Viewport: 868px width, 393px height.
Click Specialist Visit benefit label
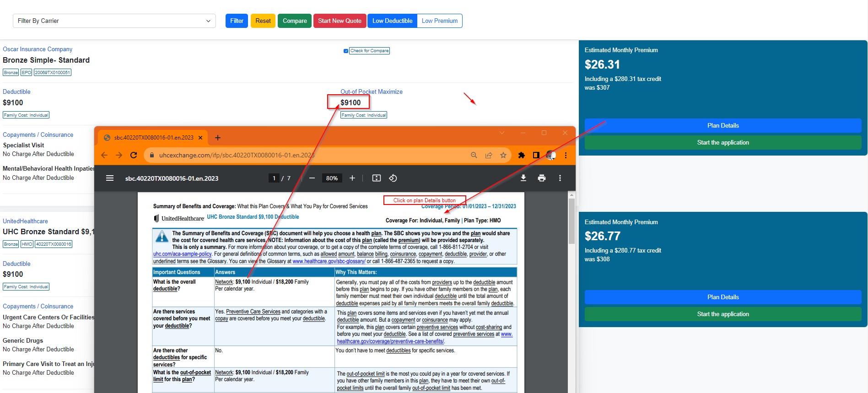(23, 145)
